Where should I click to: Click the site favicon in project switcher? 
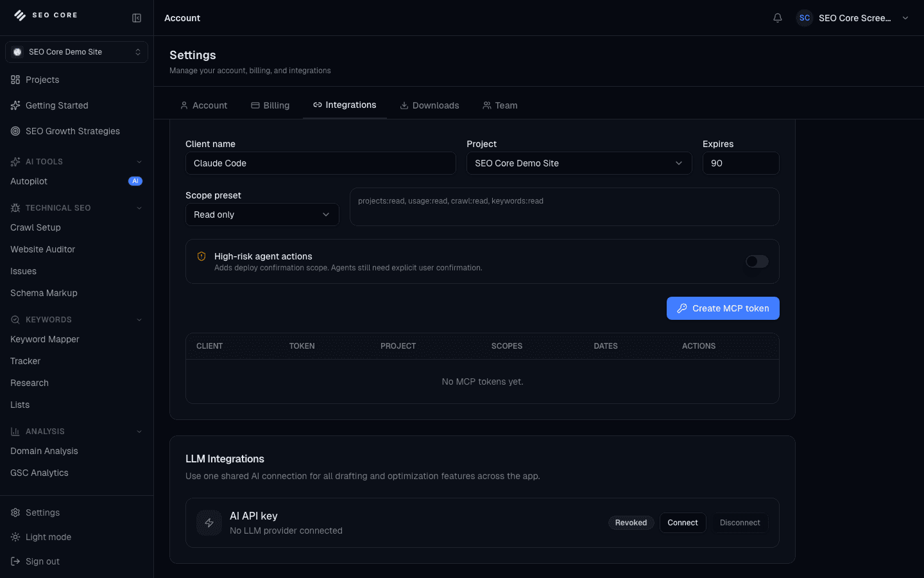17,52
